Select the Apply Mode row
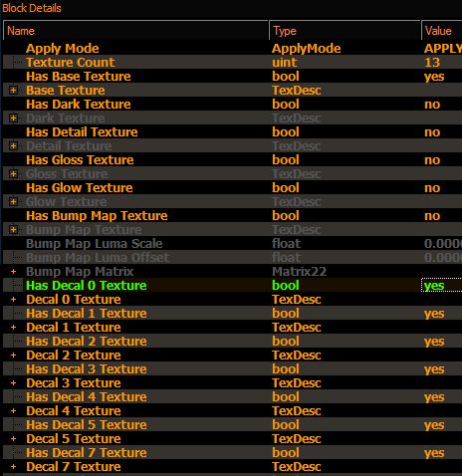 point(232,49)
